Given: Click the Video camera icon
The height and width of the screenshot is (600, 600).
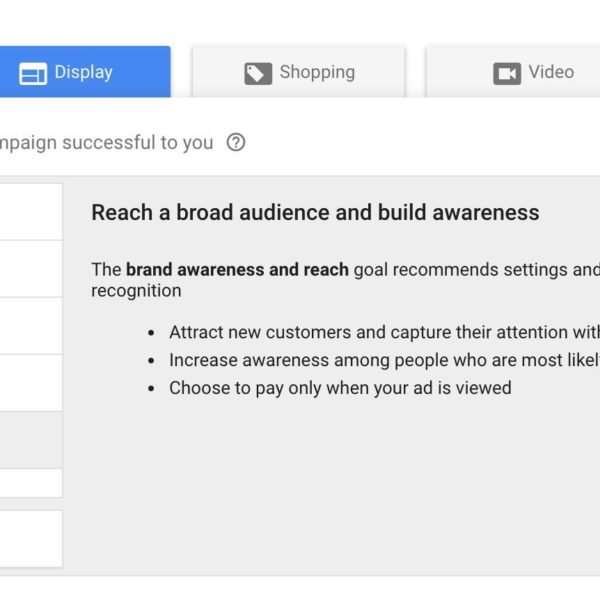Looking at the screenshot, I should (507, 73).
